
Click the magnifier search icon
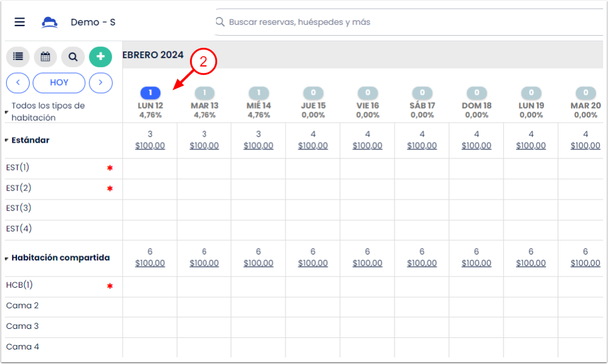[x=73, y=56]
